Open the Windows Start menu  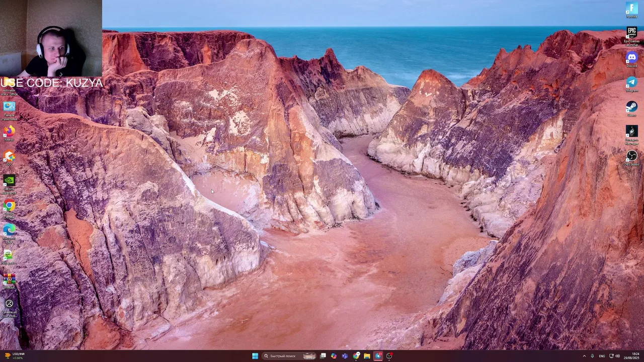(255, 356)
